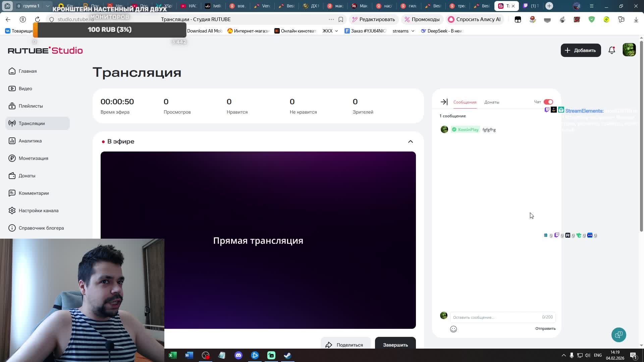The height and width of the screenshot is (362, 644).
Task: Switch to the Донаты chat tab
Action: coord(492,102)
